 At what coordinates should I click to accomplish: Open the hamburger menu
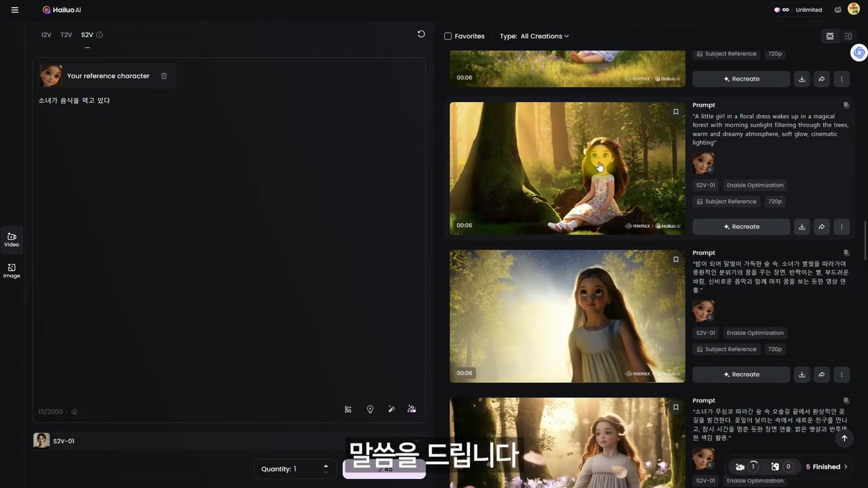coord(15,10)
